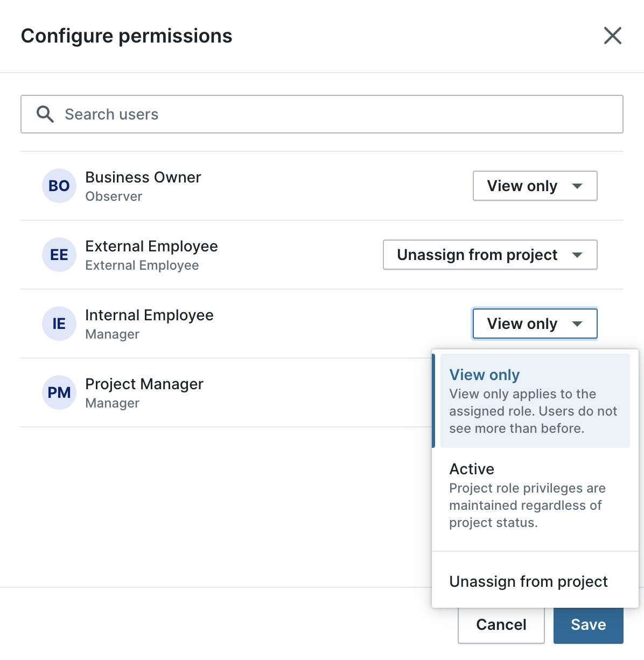Click the Business Owner name
This screenshot has height=660, width=644.
pyautogui.click(x=143, y=177)
